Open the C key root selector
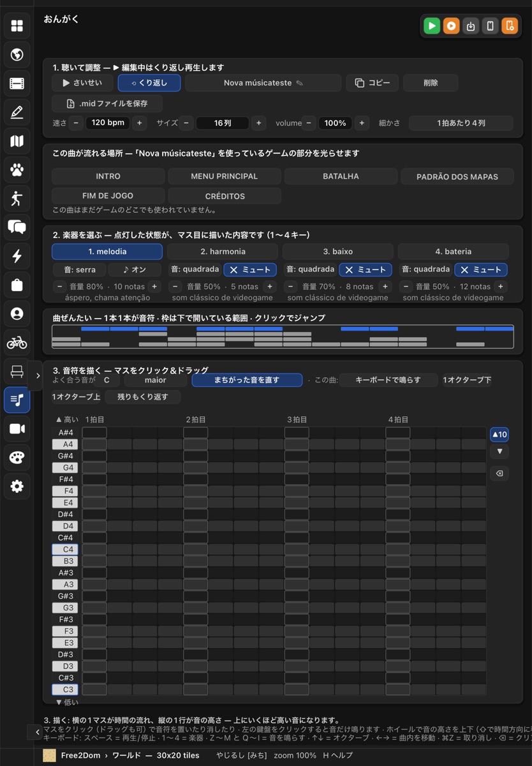Screen dimensions: 532x766 click(107, 380)
